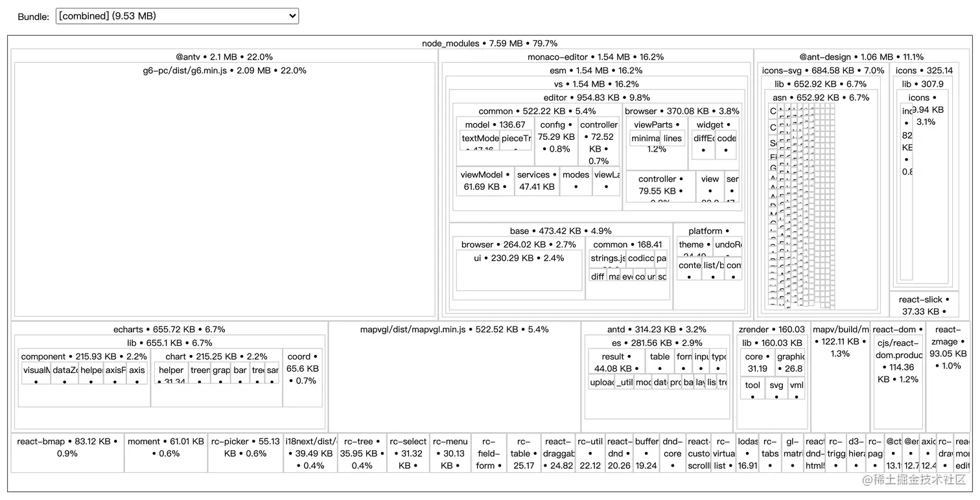
Task: Click the lib 307.9 label
Action: click(922, 84)
